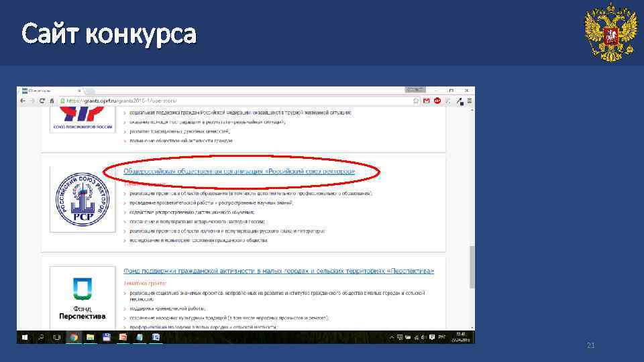Click the поддержка краеведческой работы list item
644x362 pixels.
167,308
